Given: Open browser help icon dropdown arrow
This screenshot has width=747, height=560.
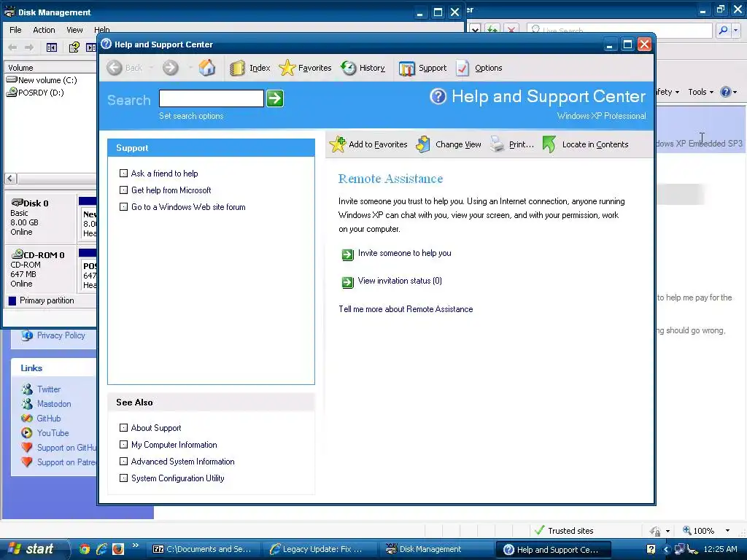Looking at the screenshot, I should 735,92.
